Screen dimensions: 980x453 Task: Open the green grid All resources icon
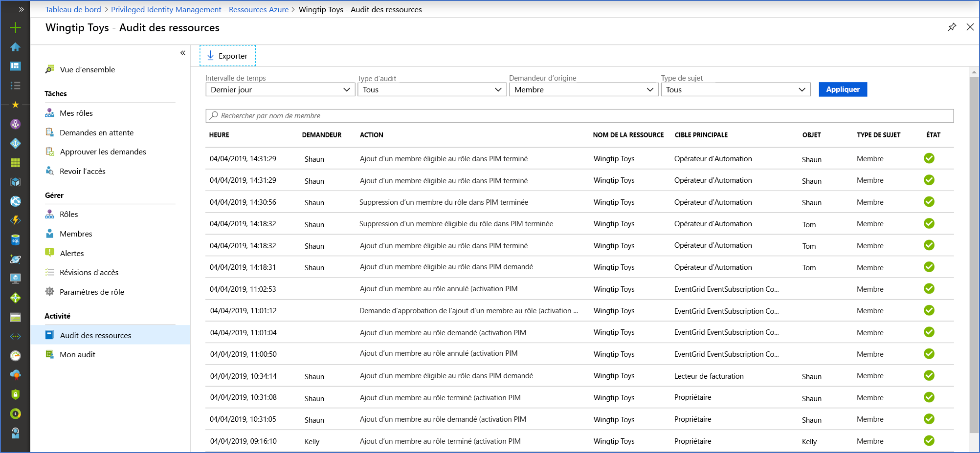pyautogui.click(x=16, y=162)
